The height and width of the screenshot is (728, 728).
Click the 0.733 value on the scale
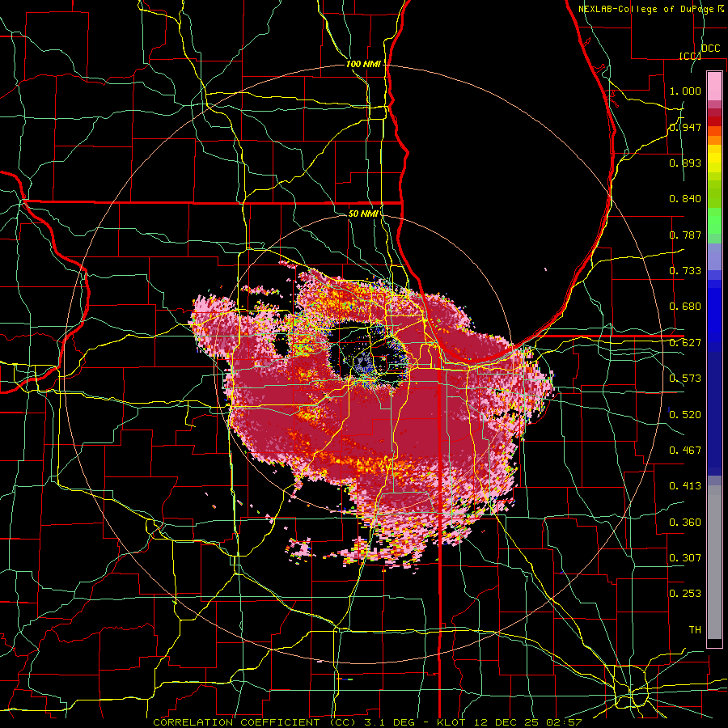pos(685,271)
